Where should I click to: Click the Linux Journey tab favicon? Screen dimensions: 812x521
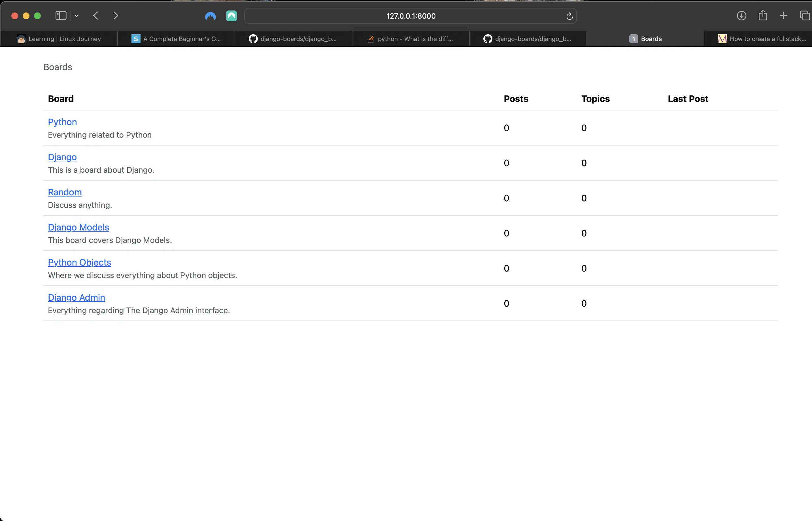(x=21, y=39)
